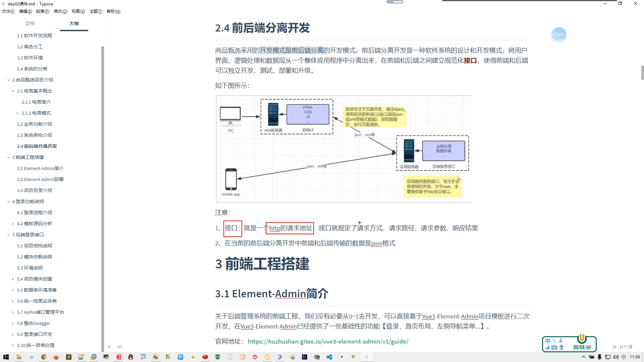Image resolution: width=644 pixels, height=362 pixels.
Task: Toggle source code mode icon
Action: click(119, 347)
